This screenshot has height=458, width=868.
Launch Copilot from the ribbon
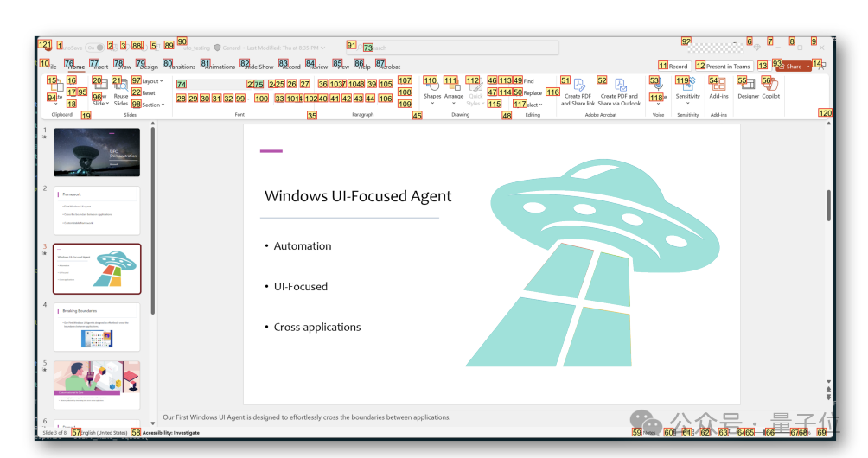pyautogui.click(x=771, y=89)
